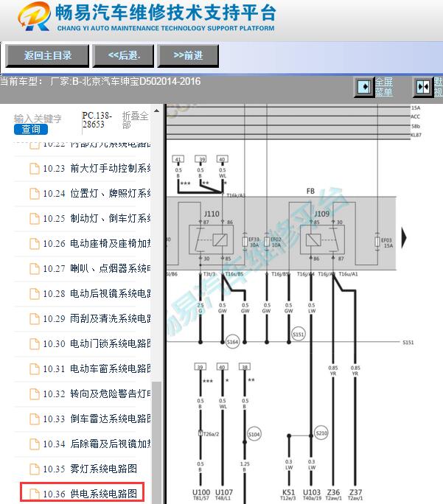Click the S164 splice circle in diagram
Image resolution: width=443 pixels, height=504 pixels.
coord(232,342)
